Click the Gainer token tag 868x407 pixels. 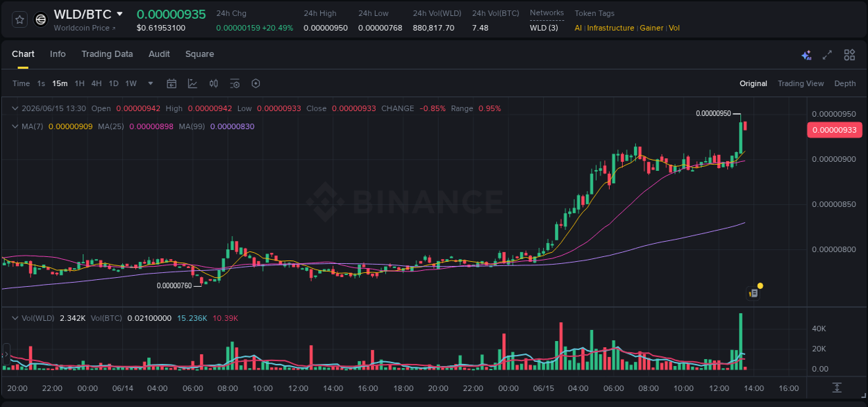point(651,28)
